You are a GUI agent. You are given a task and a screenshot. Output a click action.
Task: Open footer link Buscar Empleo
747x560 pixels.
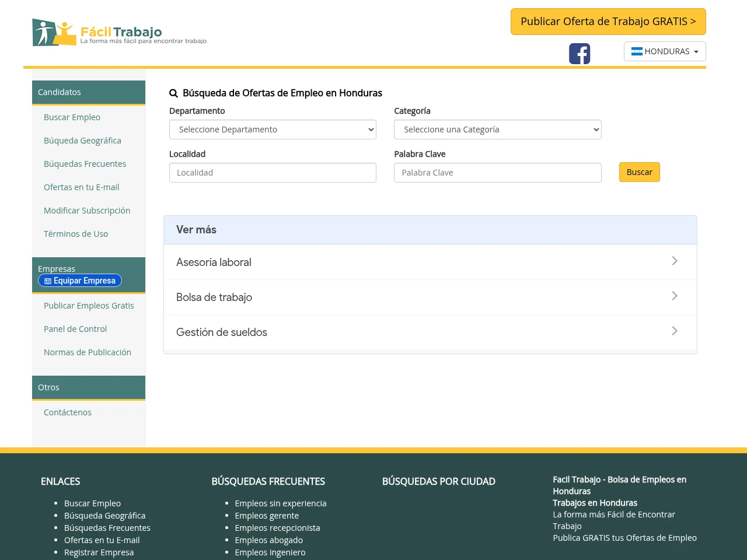[x=92, y=503]
